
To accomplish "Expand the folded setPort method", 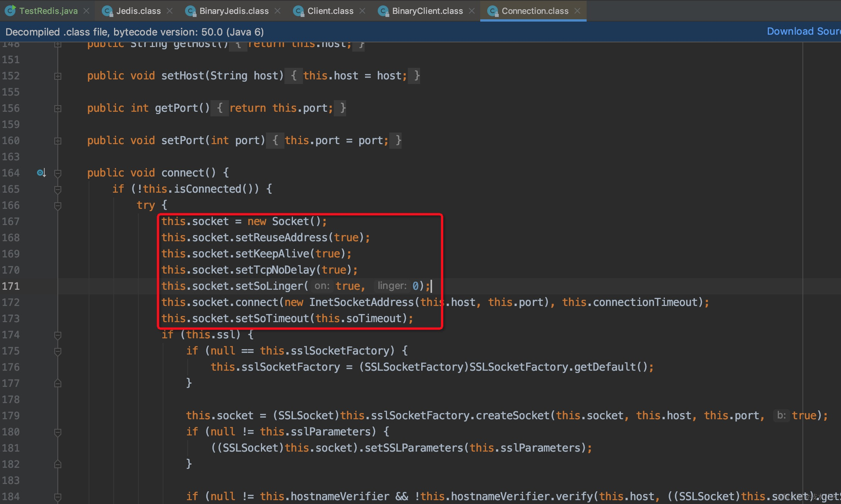I will click(58, 141).
